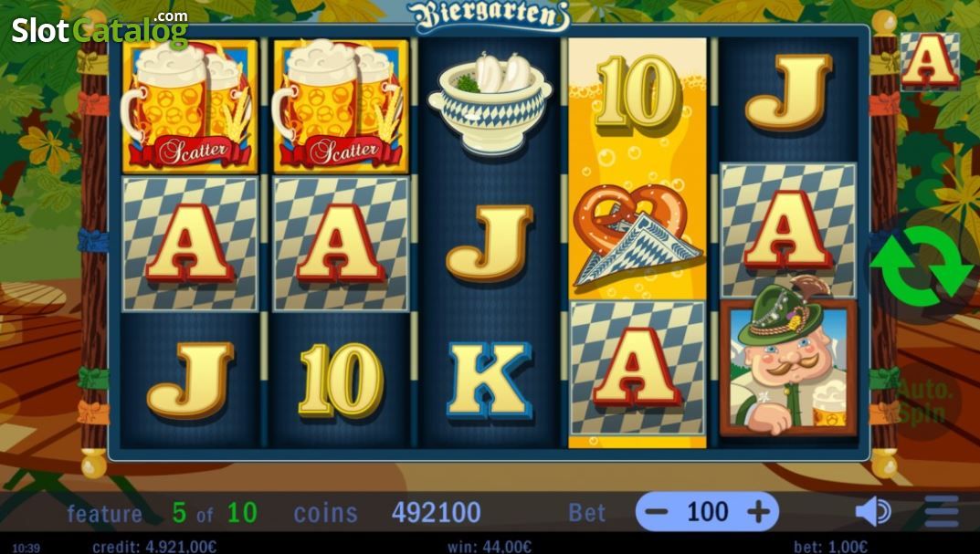Increase bet with the plus button
This screenshot has width=980, height=554.
[759, 512]
